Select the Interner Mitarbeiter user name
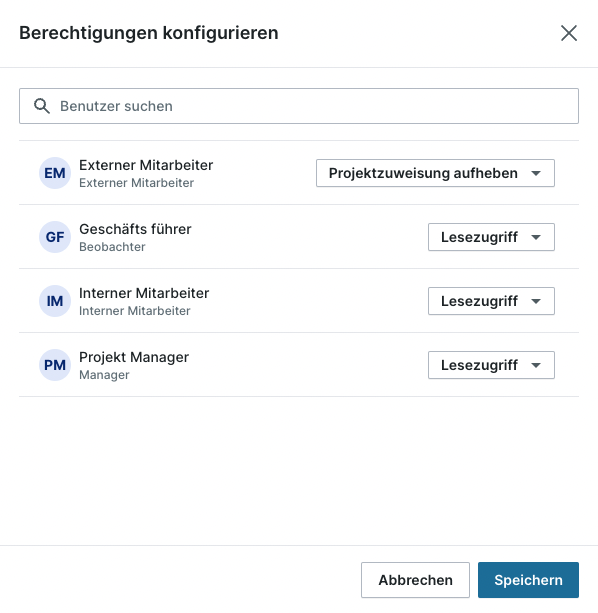 [144, 293]
